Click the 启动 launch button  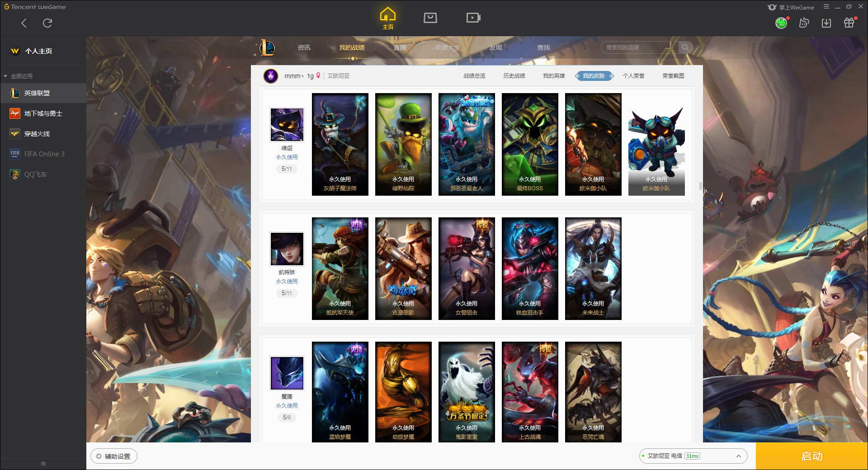click(811, 456)
